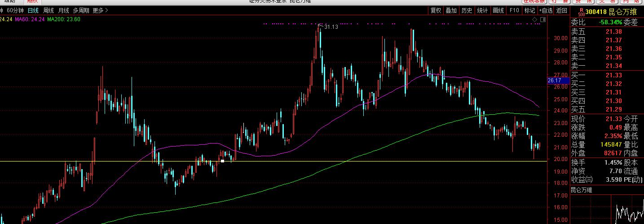Add stock via +自选 button
644x224 pixels.
[x=545, y=10]
